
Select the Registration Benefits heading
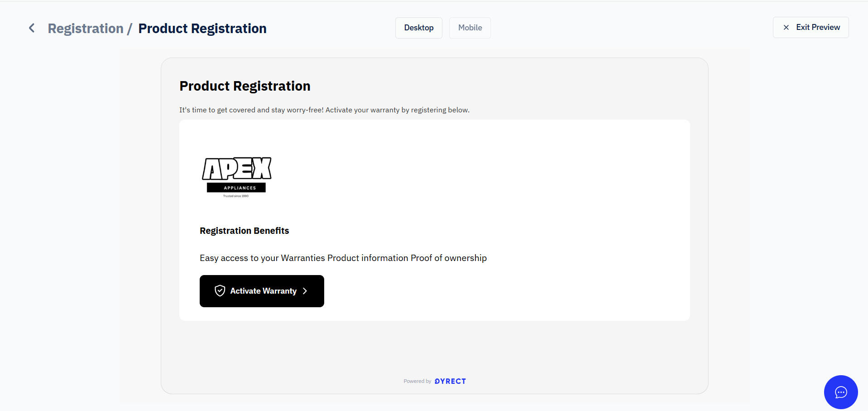245,231
